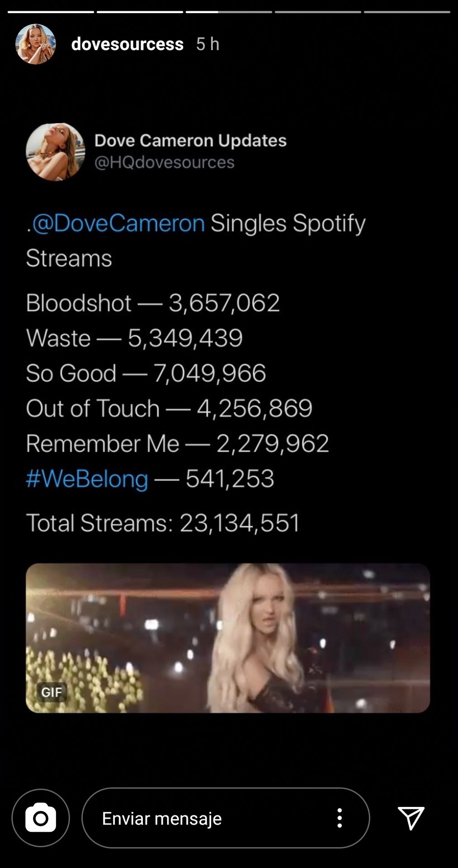This screenshot has height=868, width=458.
Task: Open the #WeBelong hashtag
Action: pos(87,479)
